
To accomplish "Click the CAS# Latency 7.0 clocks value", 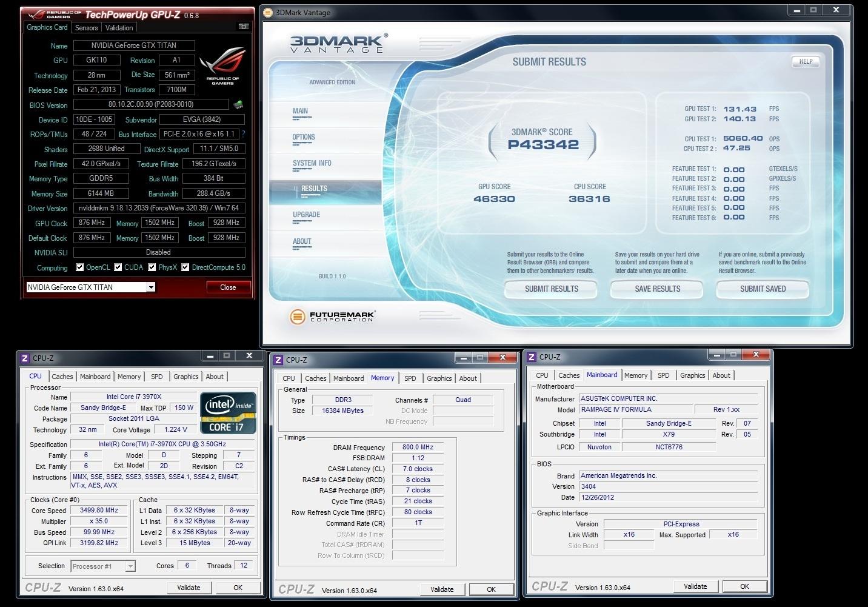I will pyautogui.click(x=418, y=469).
